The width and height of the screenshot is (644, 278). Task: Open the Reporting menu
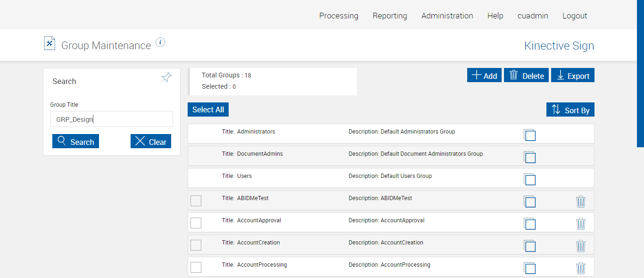click(390, 16)
